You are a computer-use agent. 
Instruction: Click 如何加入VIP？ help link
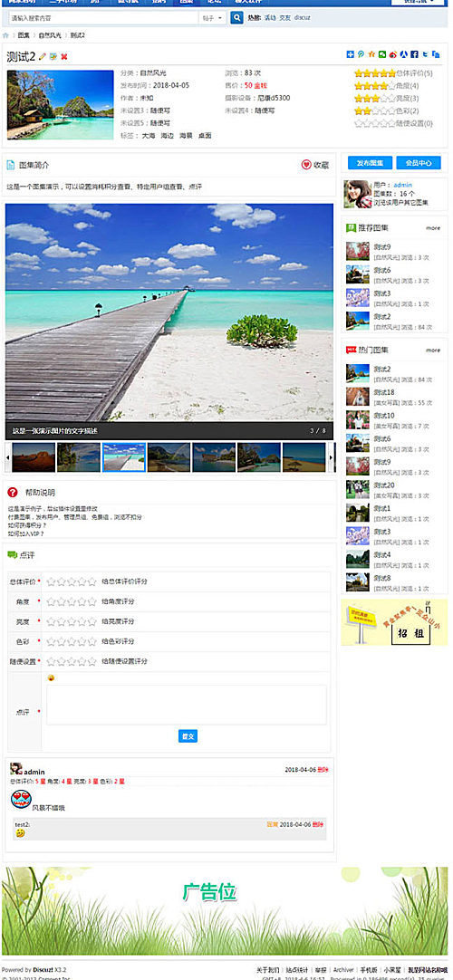(x=25, y=534)
